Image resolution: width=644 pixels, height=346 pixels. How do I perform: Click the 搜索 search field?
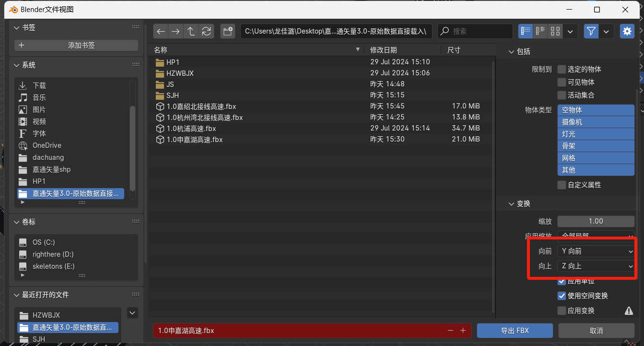[x=475, y=31]
